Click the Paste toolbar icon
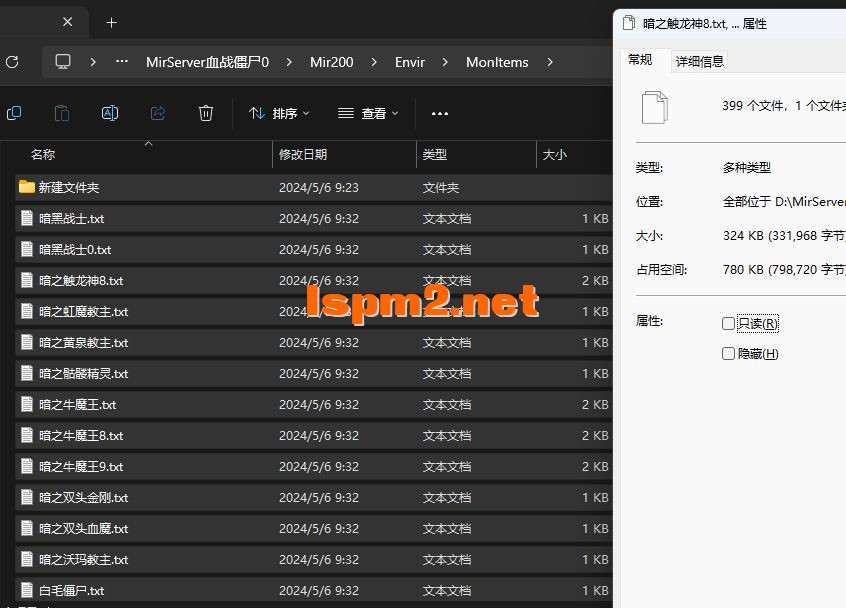Screen dimensions: 846x608 pyautogui.click(x=62, y=113)
